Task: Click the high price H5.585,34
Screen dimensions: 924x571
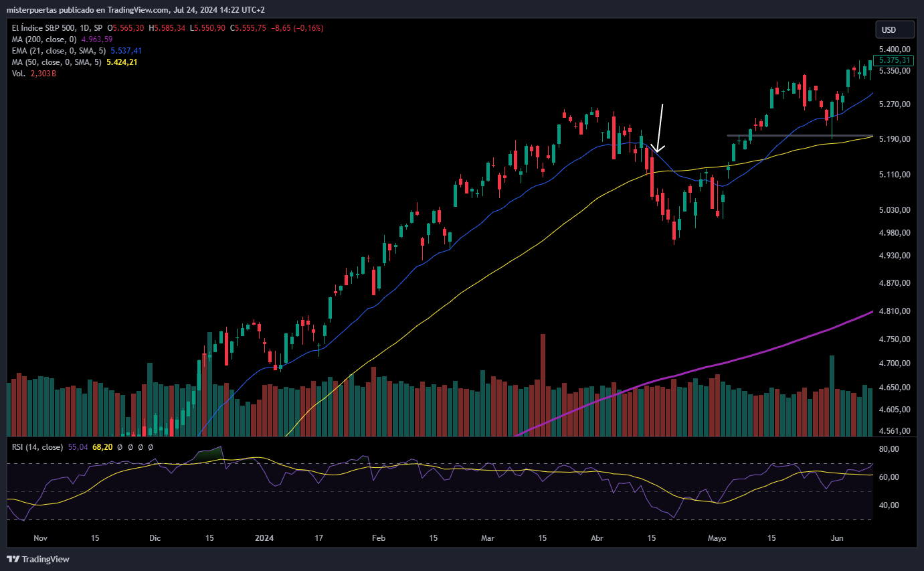Action: [x=167, y=28]
